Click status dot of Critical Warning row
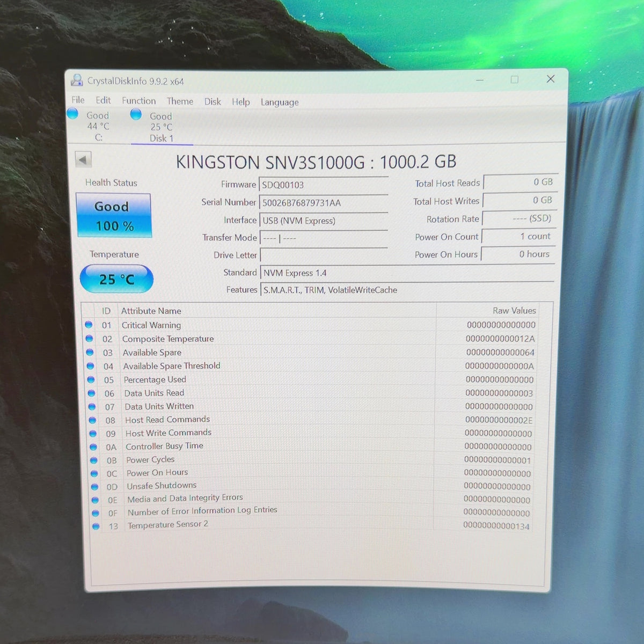The height and width of the screenshot is (644, 644). (x=89, y=325)
